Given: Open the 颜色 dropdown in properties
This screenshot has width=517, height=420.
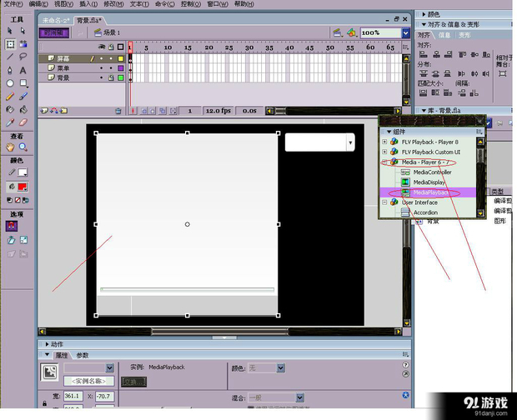Looking at the screenshot, I should click(x=280, y=368).
